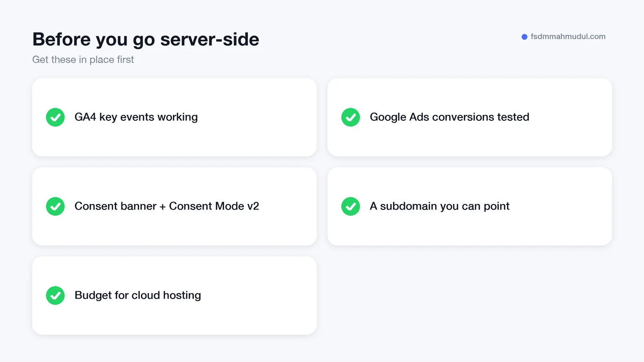Image resolution: width=644 pixels, height=362 pixels.
Task: Click the checkmark icon for subdomain item
Action: point(351,206)
